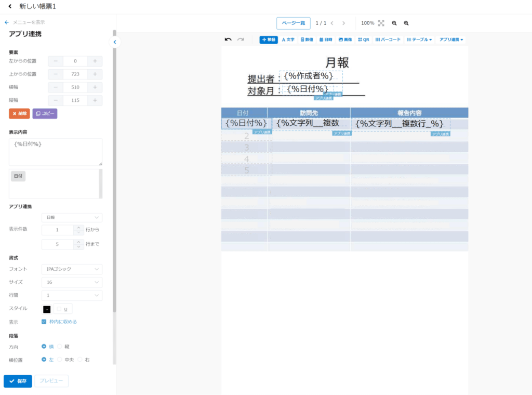Click the fit-to-screen expand icon

click(381, 23)
